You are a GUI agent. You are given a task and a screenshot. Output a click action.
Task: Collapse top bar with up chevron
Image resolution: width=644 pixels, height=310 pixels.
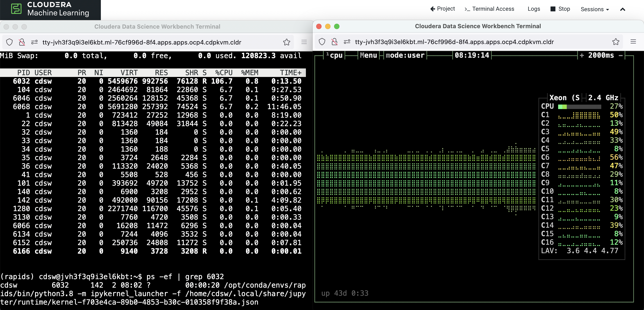[x=623, y=9]
